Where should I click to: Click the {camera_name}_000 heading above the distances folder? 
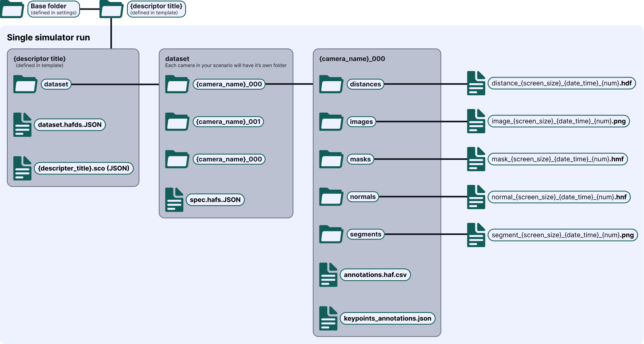coord(352,59)
